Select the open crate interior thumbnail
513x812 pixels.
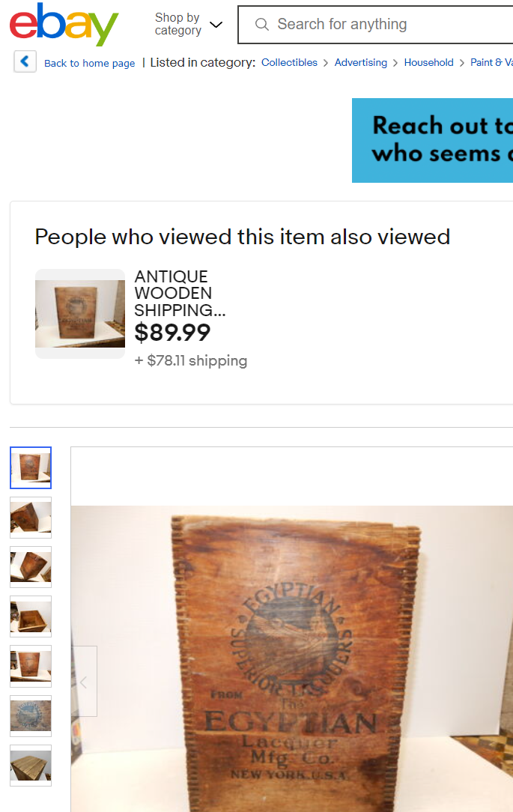[x=31, y=616]
